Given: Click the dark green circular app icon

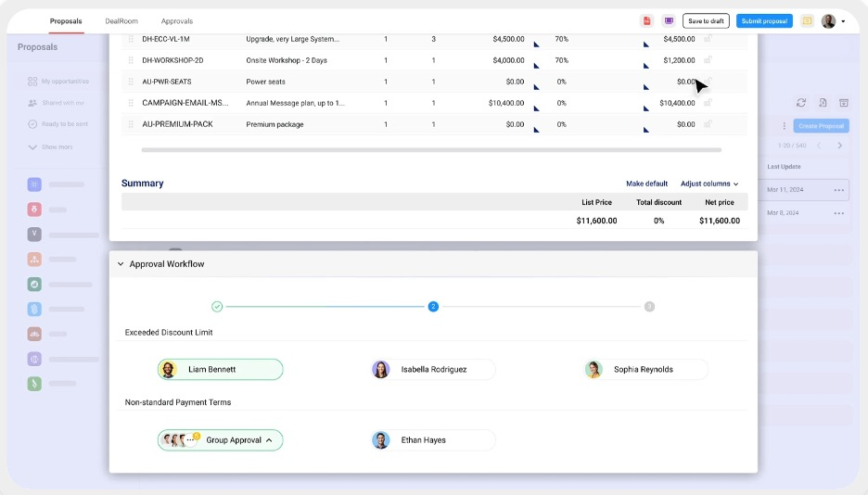Looking at the screenshot, I should (x=34, y=284).
